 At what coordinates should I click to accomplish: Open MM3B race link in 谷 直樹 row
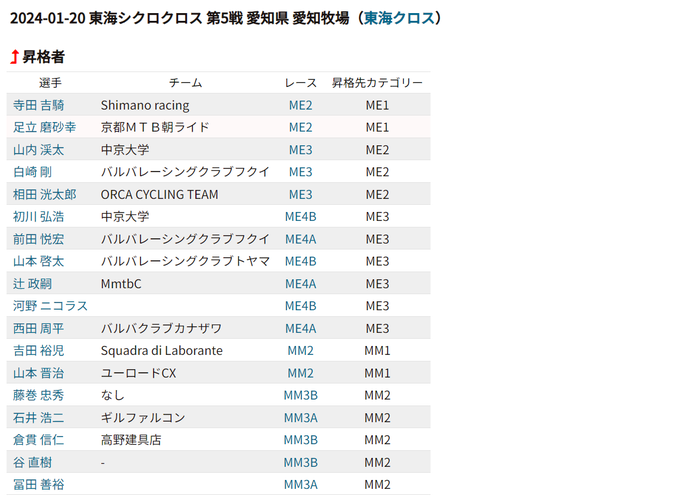pos(301,462)
